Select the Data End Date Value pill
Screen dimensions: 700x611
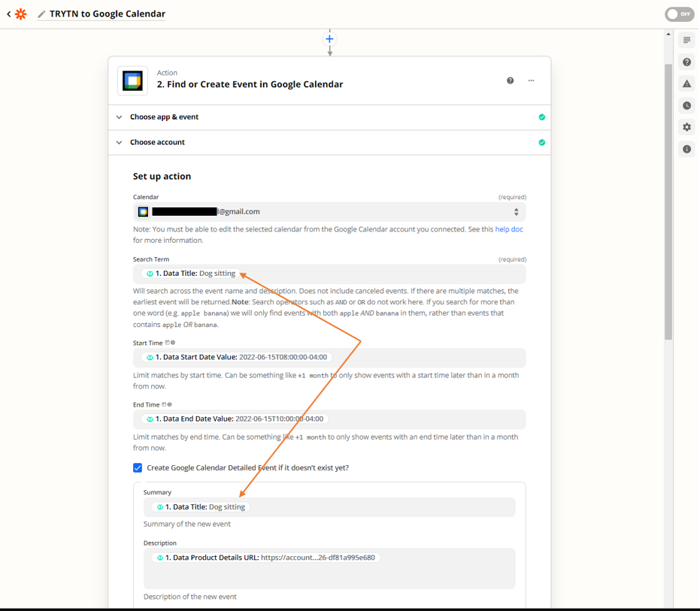[235, 419]
